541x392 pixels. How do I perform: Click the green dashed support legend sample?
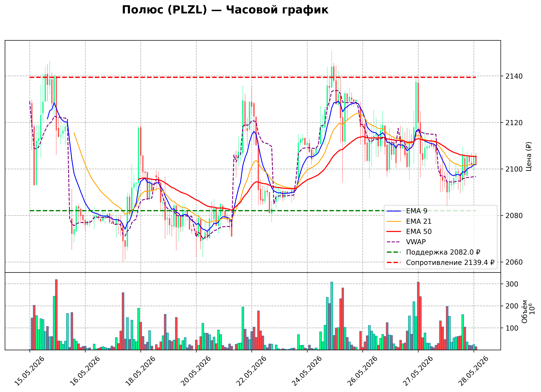(394, 252)
